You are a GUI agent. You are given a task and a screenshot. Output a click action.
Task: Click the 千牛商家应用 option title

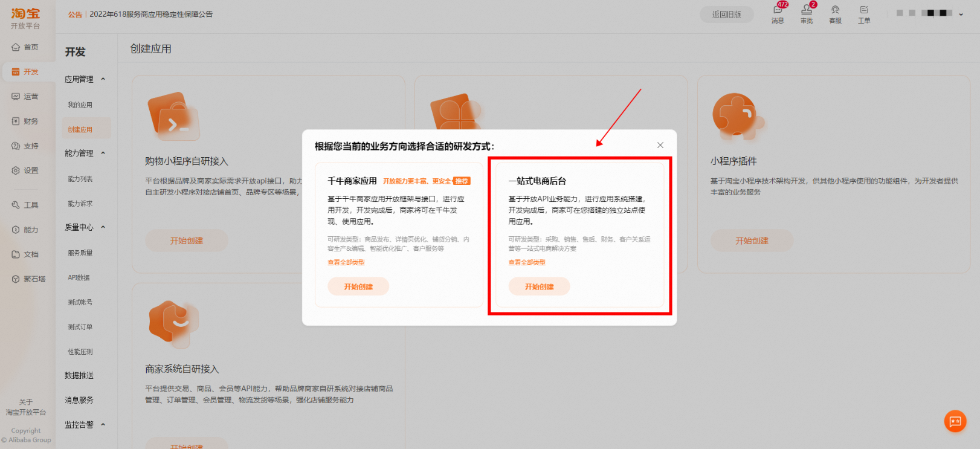click(352, 181)
